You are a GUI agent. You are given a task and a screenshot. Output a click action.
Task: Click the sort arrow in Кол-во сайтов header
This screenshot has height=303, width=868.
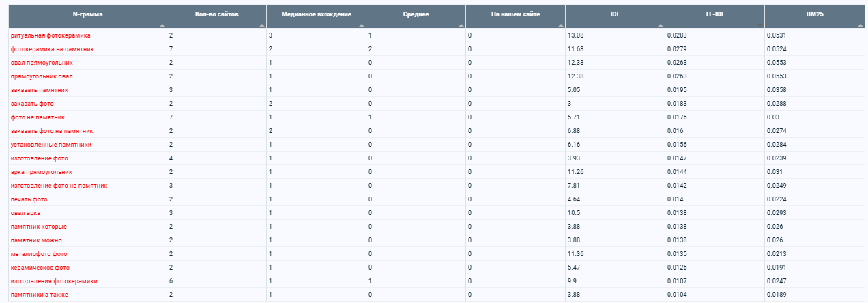[262, 25]
